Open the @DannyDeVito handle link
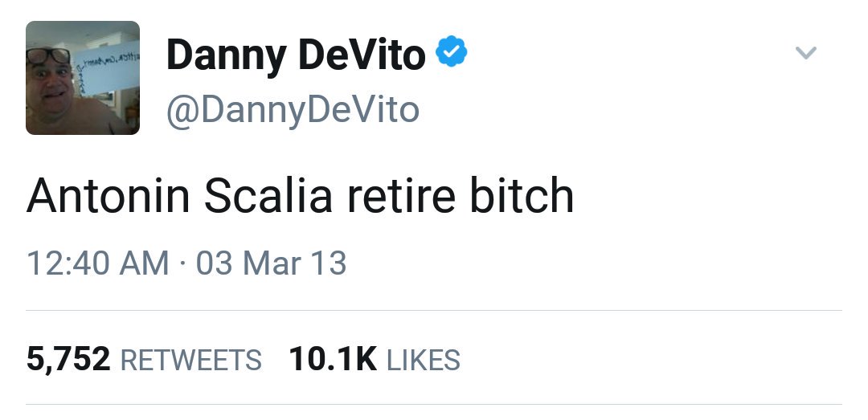 293,108
